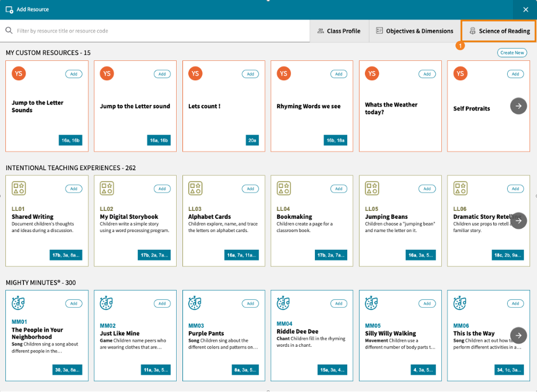
Task: Click the Shared Writing LL01 resource icon
Action: pos(19,189)
